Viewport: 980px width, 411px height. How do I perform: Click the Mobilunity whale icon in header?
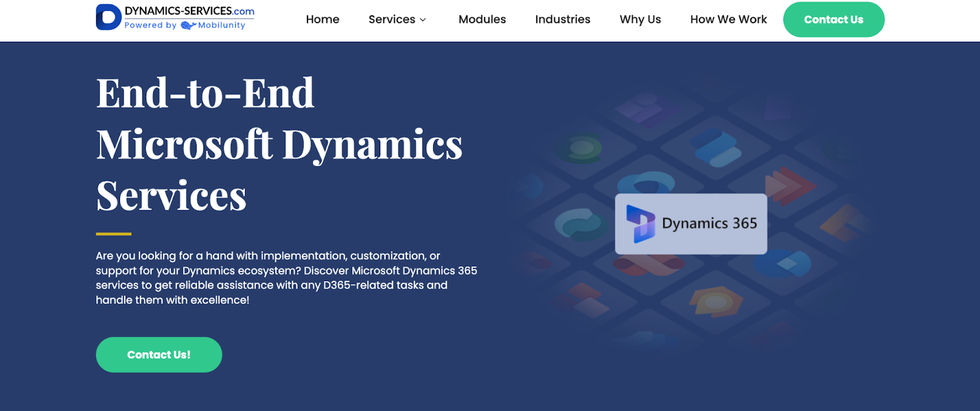click(189, 25)
